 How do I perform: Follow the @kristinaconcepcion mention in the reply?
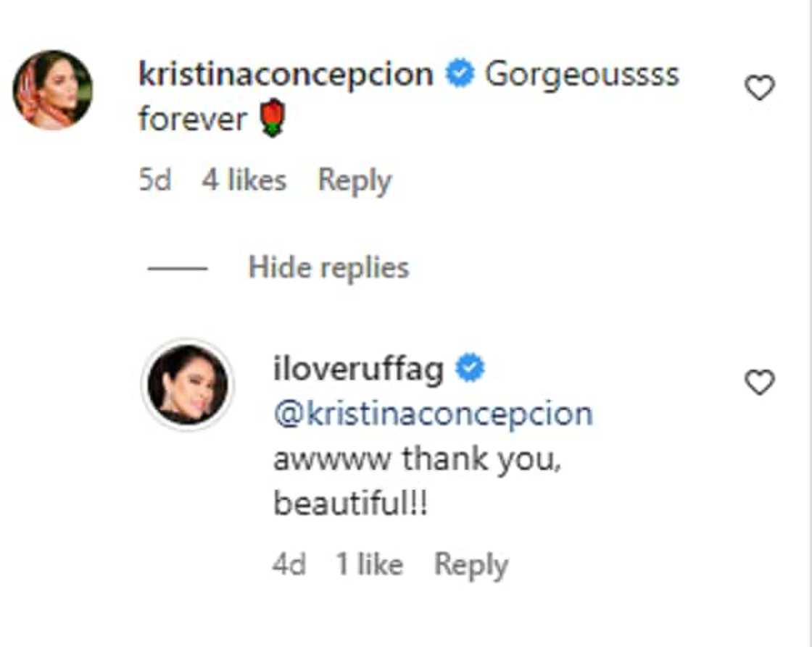(433, 414)
